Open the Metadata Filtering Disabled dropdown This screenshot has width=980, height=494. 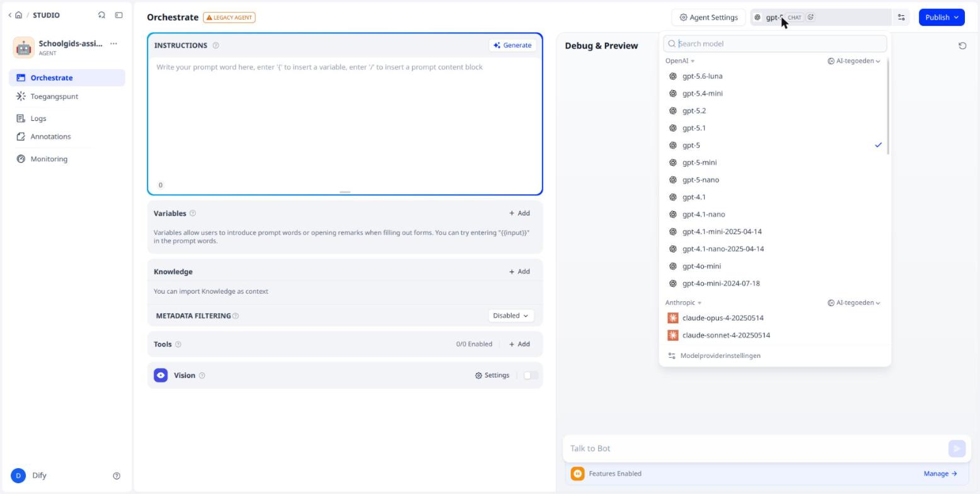pyautogui.click(x=510, y=316)
